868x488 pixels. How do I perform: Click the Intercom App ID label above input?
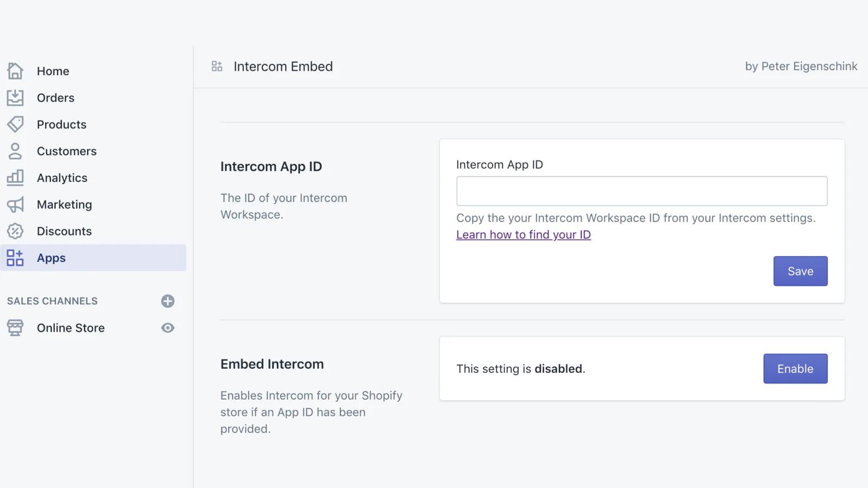(x=499, y=164)
